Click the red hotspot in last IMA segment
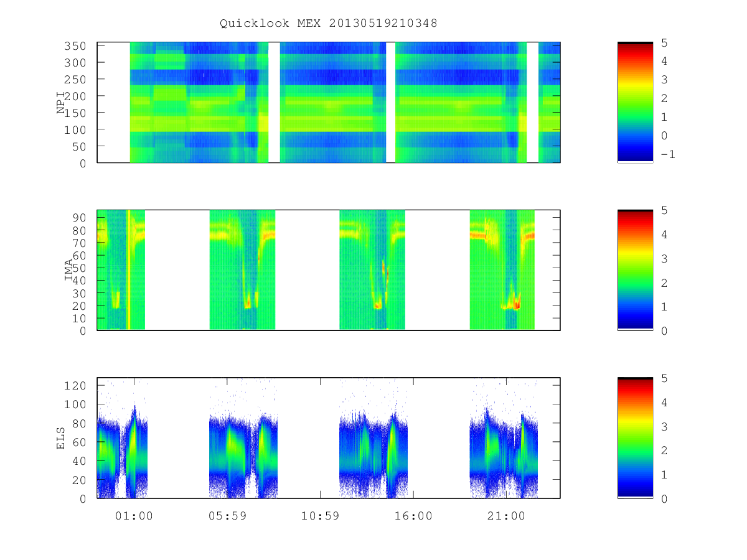The height and width of the screenshot is (560, 747). (x=516, y=305)
